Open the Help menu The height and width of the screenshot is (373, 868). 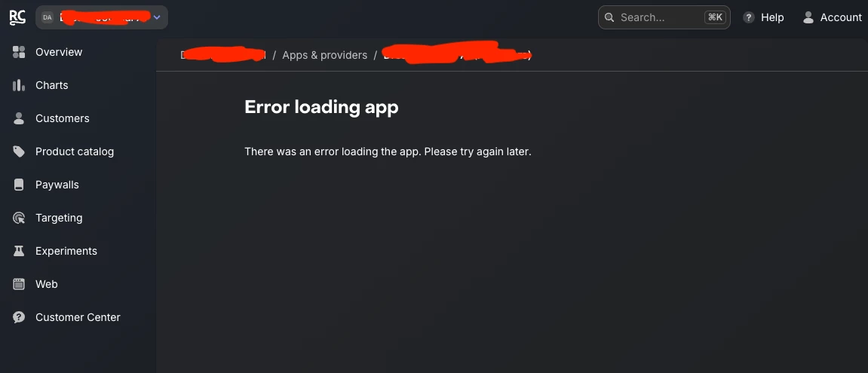point(763,18)
